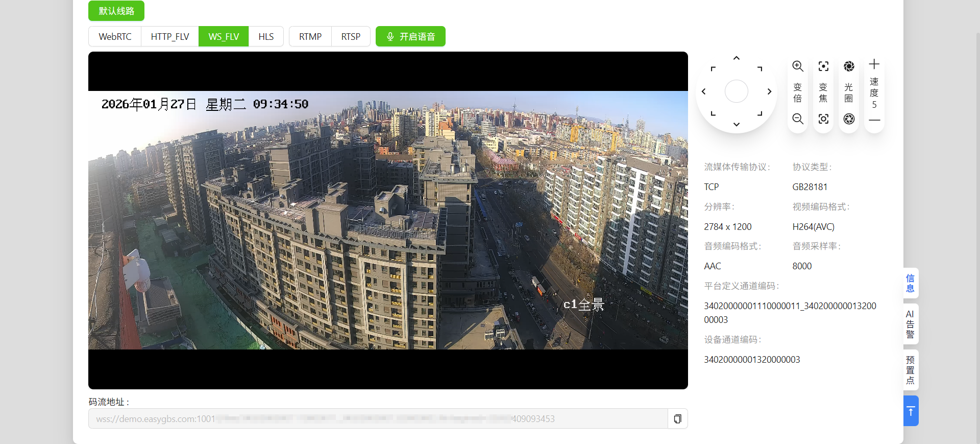Move camera up-right with corner arrow

[x=760, y=68]
